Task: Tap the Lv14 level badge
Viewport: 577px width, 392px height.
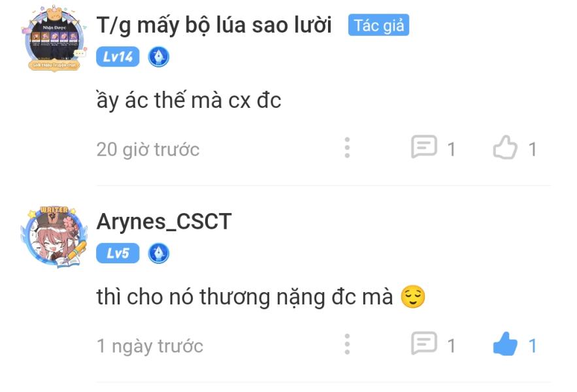Action: click(118, 57)
